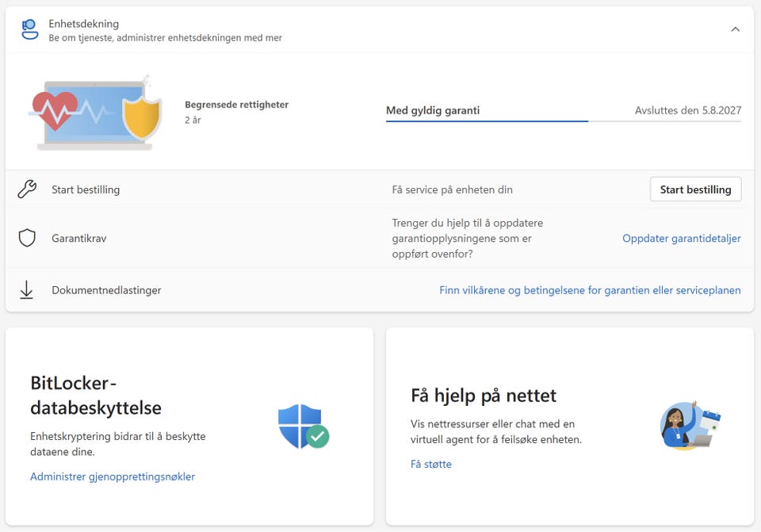Click the laptop warranty illustration with heart
The height and width of the screenshot is (532, 761).
(94, 113)
